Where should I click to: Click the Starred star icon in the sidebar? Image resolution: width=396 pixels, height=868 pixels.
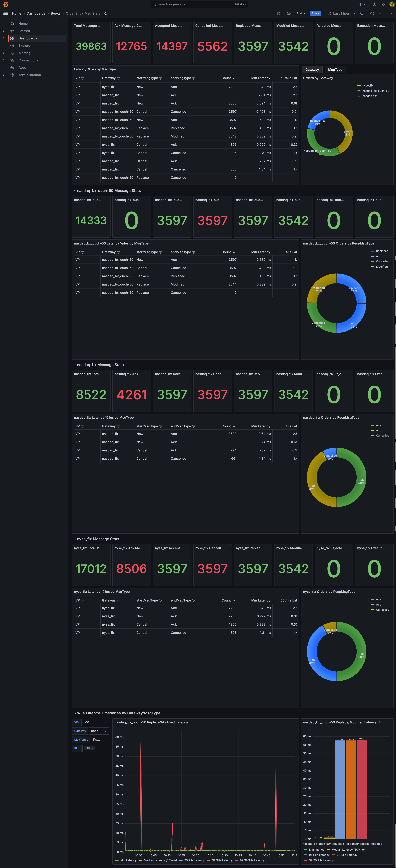click(x=12, y=31)
